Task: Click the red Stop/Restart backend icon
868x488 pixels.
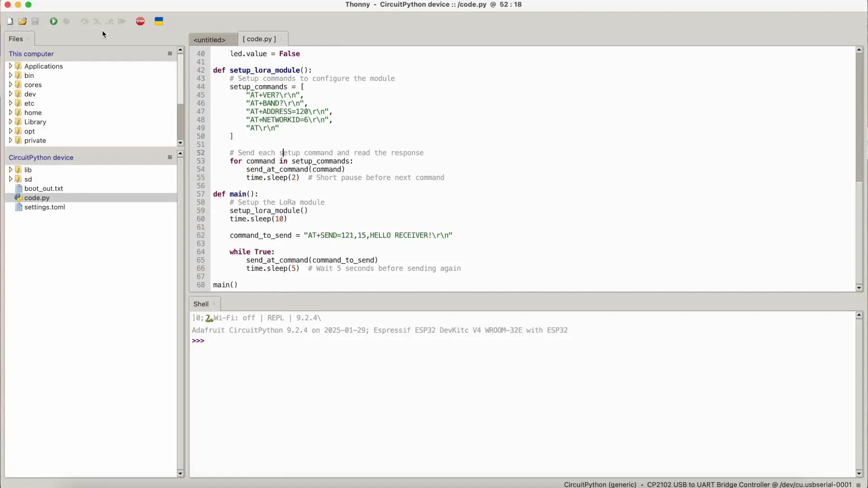Action: click(141, 22)
